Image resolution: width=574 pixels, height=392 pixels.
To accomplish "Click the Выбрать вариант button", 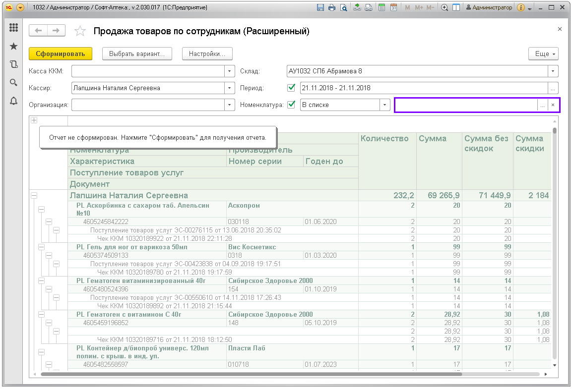I will [x=137, y=54].
